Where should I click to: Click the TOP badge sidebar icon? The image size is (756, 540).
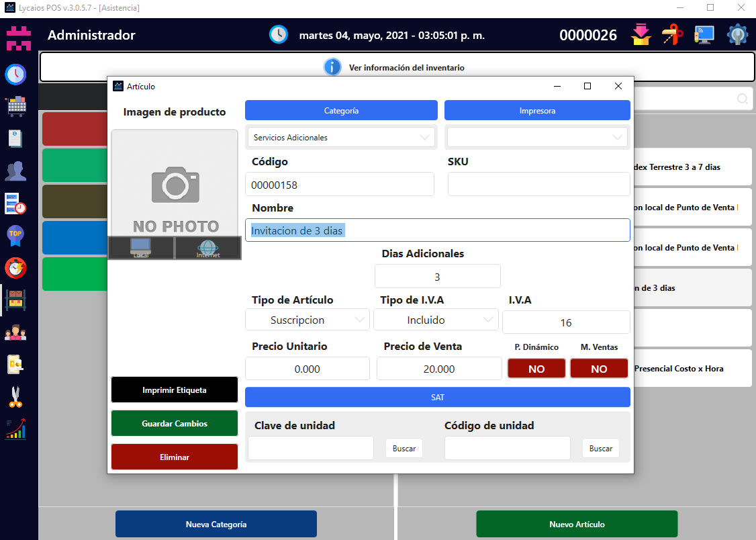(x=16, y=236)
